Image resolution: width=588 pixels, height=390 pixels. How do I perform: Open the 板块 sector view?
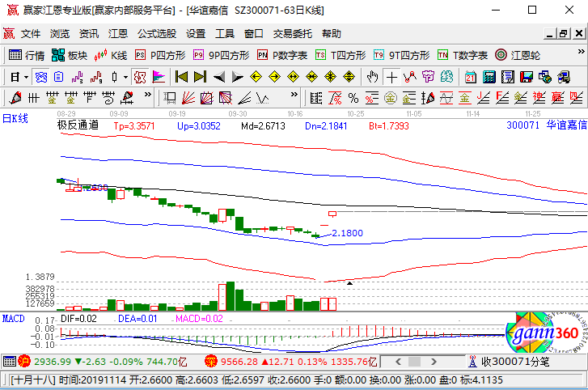click(70, 55)
